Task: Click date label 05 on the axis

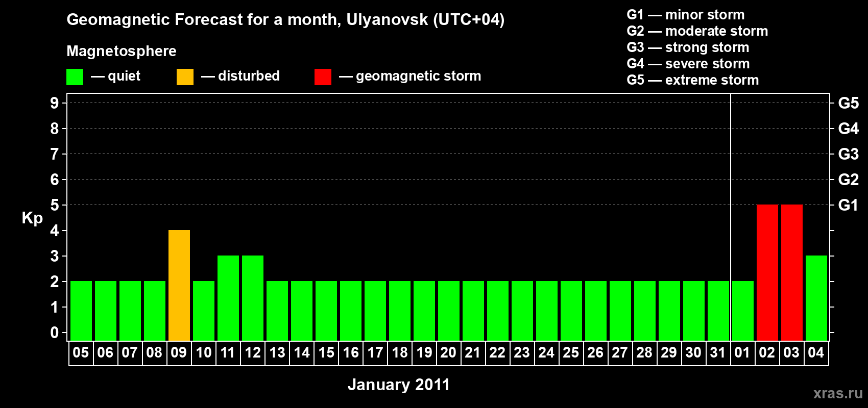Action: pyautogui.click(x=81, y=352)
